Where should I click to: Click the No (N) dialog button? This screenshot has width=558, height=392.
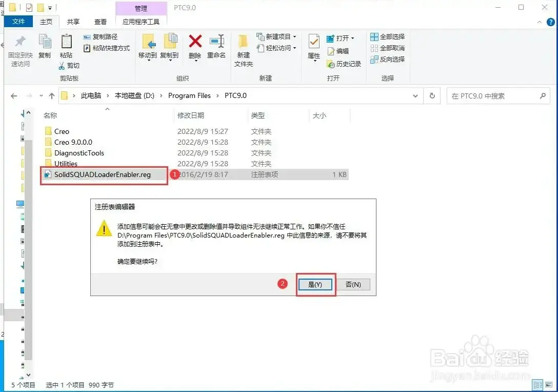[x=353, y=284]
